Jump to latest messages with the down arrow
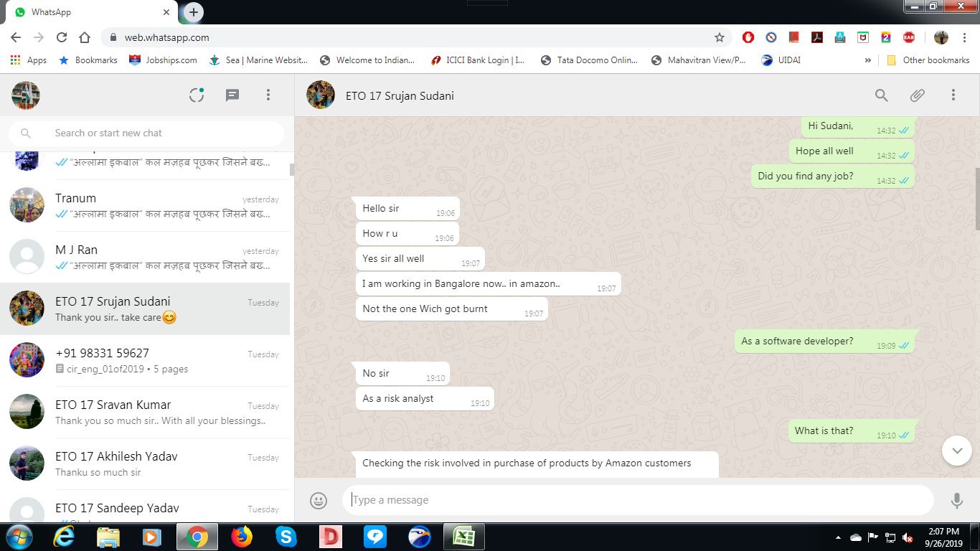The image size is (980, 551). point(957,451)
